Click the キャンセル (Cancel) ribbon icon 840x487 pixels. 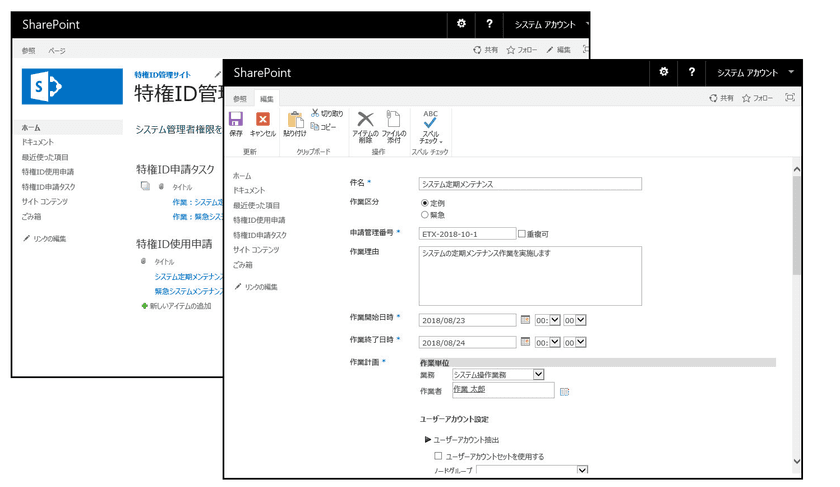click(x=263, y=123)
